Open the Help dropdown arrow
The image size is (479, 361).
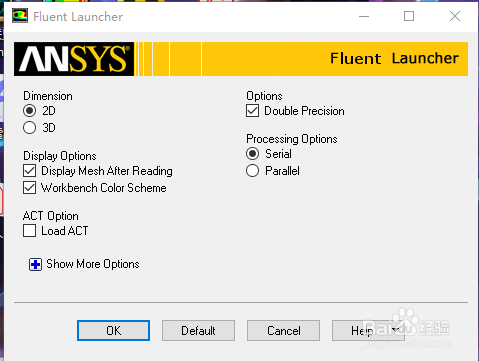(396, 330)
